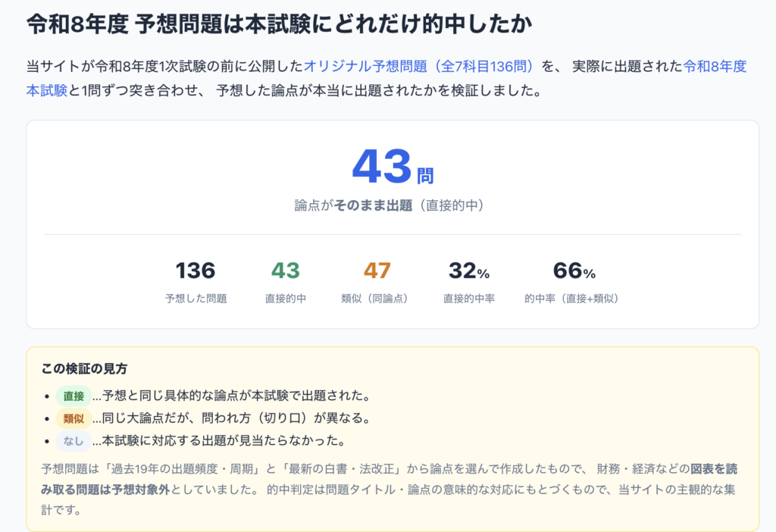
Task: Click the green 直接 badge in the legend
Action: pyautogui.click(x=74, y=396)
